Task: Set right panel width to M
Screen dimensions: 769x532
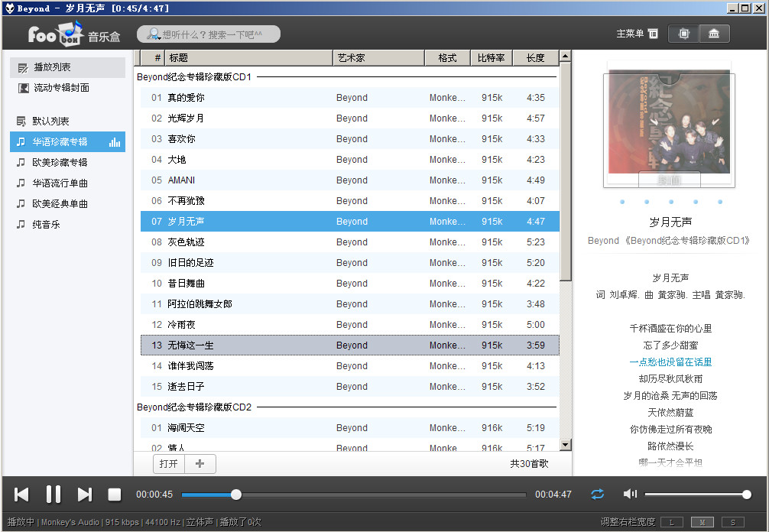Action: [x=702, y=522]
